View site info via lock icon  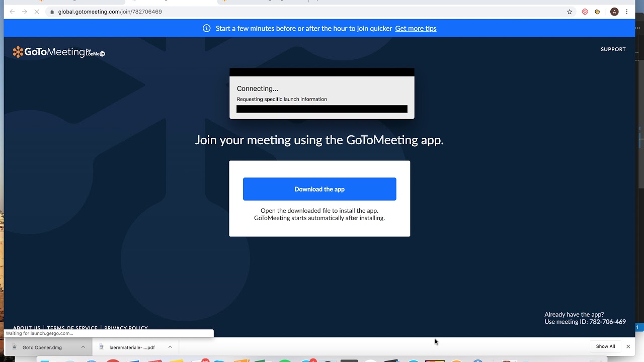pyautogui.click(x=52, y=12)
